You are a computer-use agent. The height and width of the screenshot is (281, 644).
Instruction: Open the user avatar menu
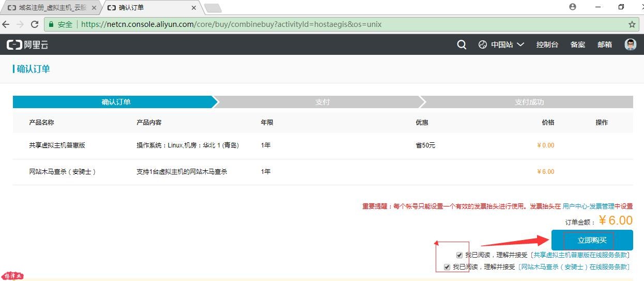(x=631, y=45)
